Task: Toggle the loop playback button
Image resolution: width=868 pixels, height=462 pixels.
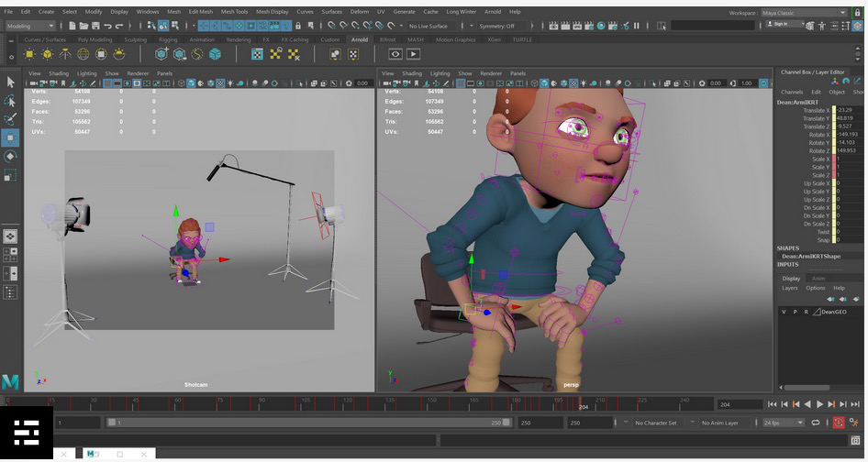Action: coord(814,423)
